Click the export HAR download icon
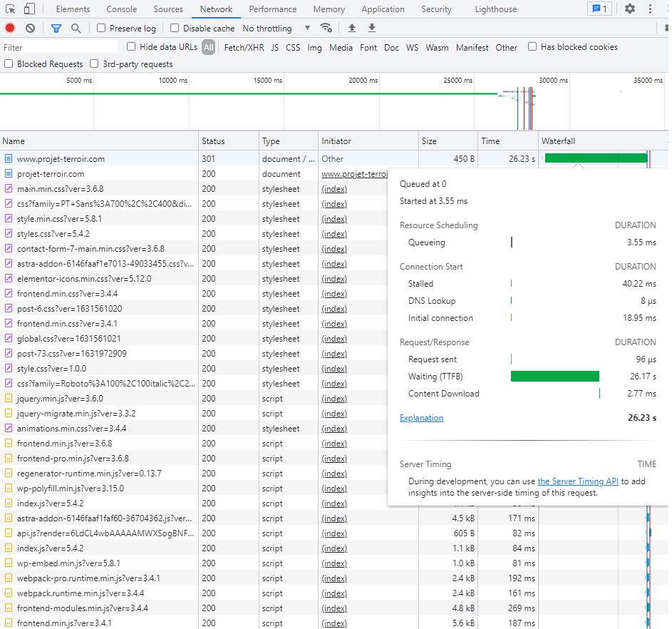 point(372,29)
